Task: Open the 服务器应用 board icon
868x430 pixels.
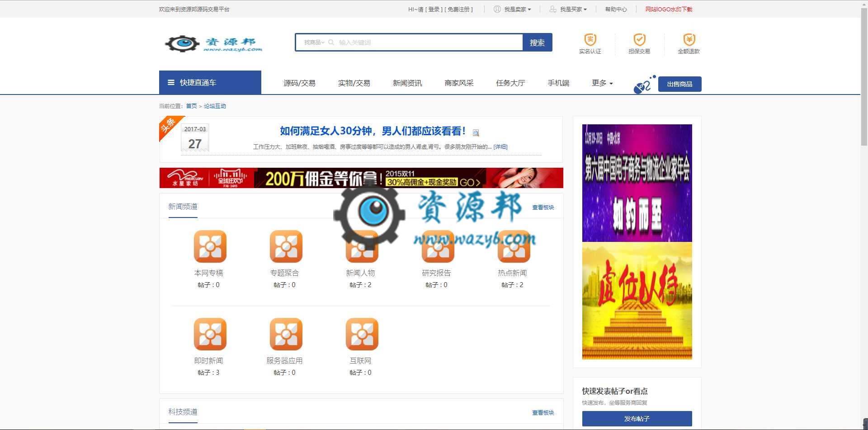Action: pos(286,334)
